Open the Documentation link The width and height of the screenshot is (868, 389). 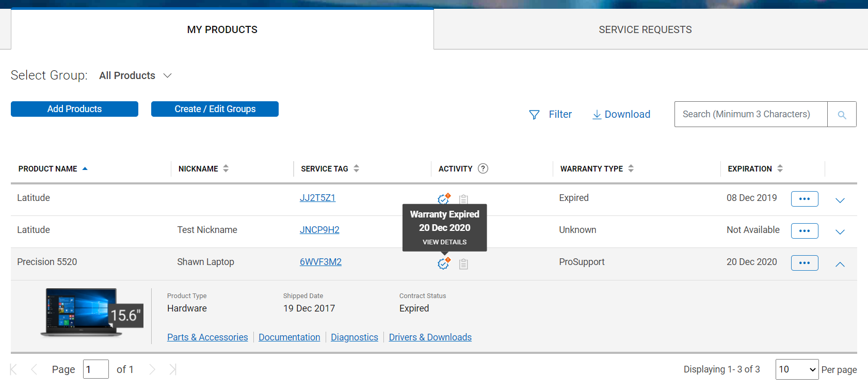point(290,337)
